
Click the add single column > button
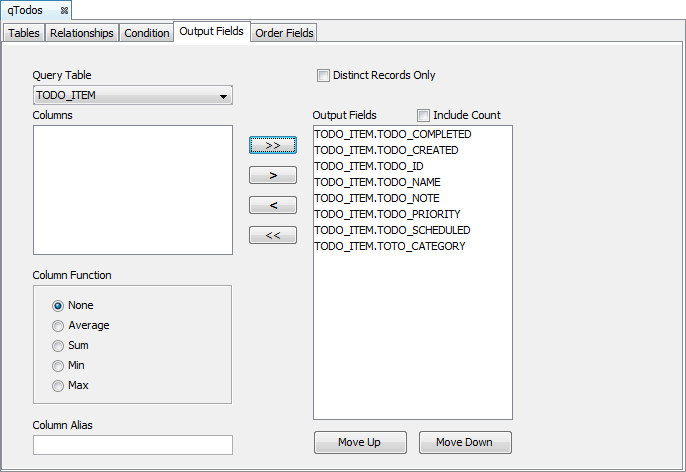coord(272,175)
